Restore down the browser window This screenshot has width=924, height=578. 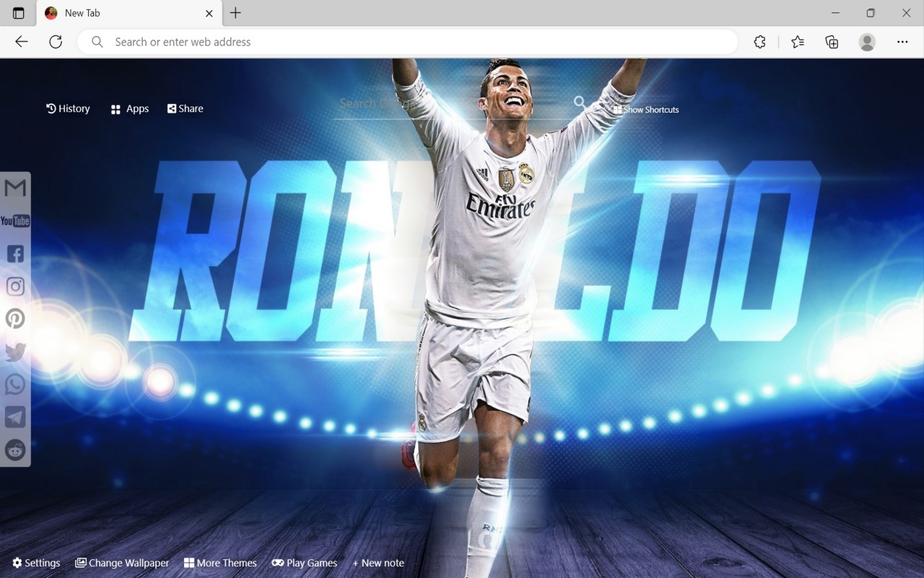coord(871,13)
